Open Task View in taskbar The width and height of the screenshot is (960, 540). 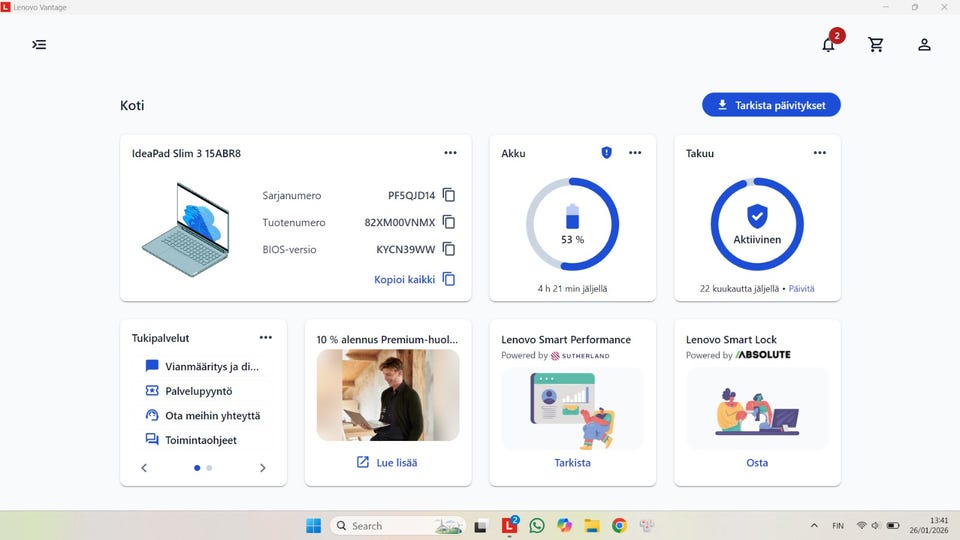coord(481,525)
